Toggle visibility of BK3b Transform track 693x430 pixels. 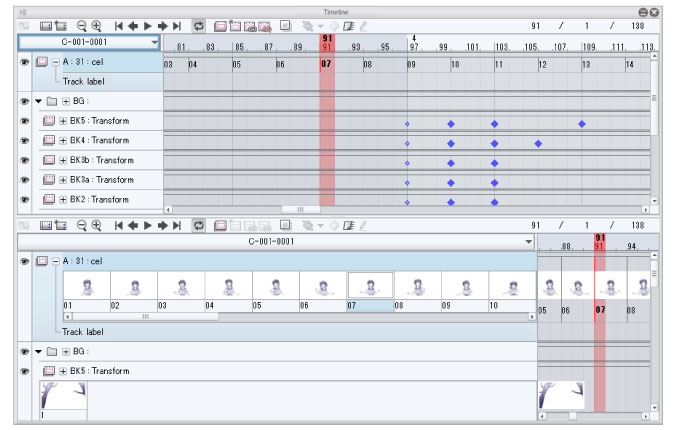point(25,160)
